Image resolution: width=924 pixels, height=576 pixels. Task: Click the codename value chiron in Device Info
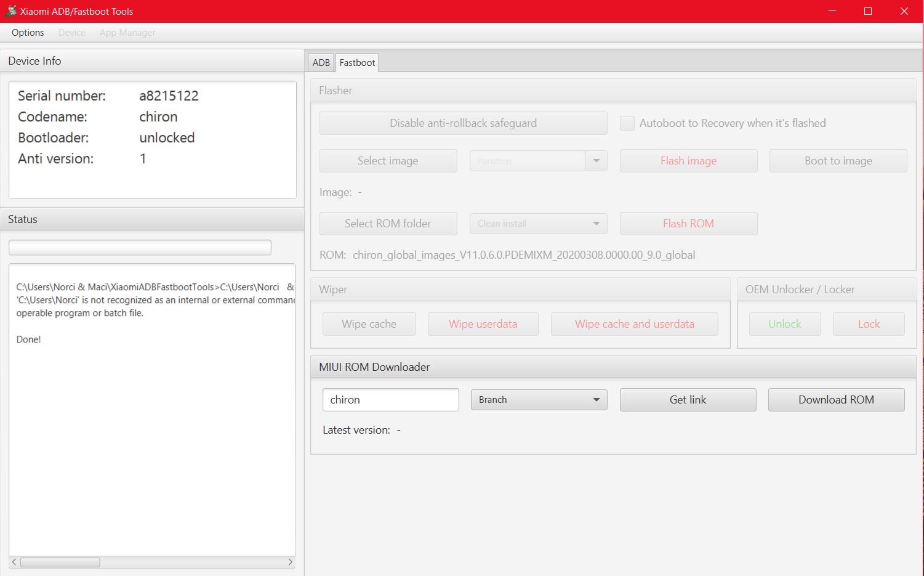(158, 117)
